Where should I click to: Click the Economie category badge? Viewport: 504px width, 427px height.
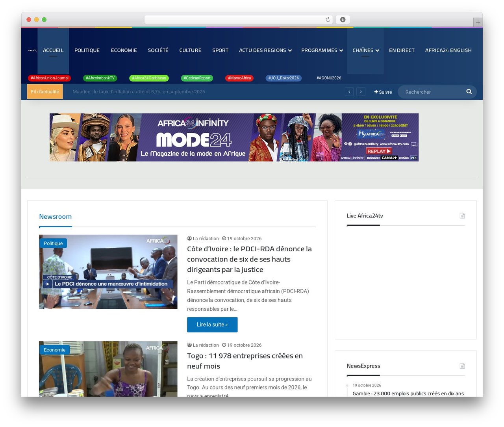pos(55,350)
